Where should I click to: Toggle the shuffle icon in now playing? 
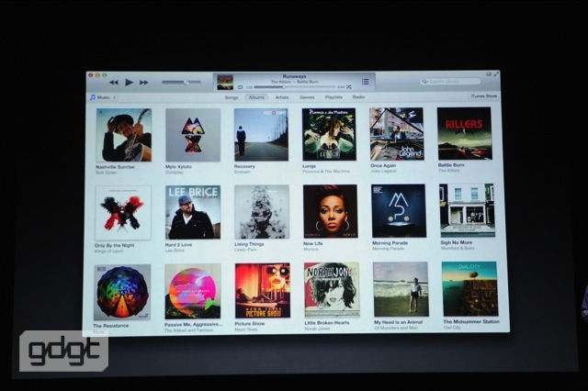[349, 87]
